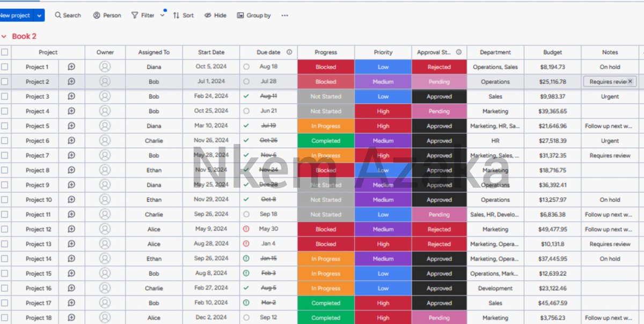
Task: Expand the Filter dropdown chevron
Action: tap(162, 16)
